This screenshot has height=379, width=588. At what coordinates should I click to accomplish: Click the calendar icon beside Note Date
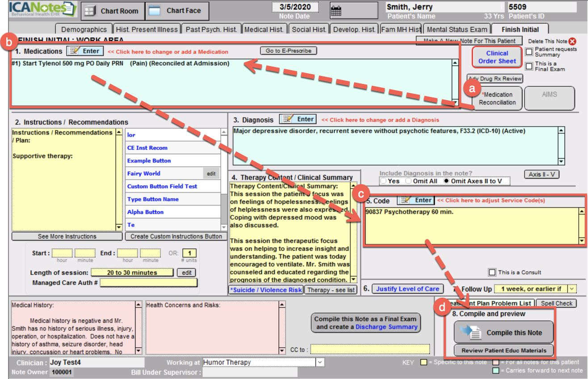click(336, 11)
